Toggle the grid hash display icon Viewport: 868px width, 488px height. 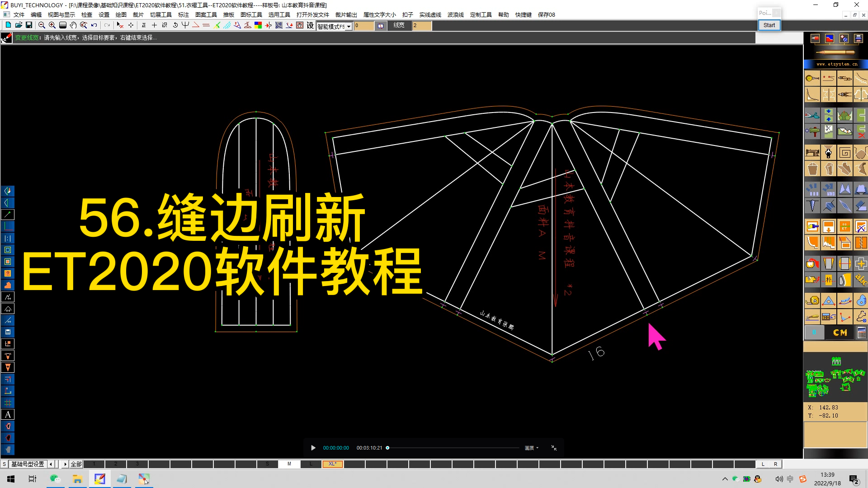8,403
